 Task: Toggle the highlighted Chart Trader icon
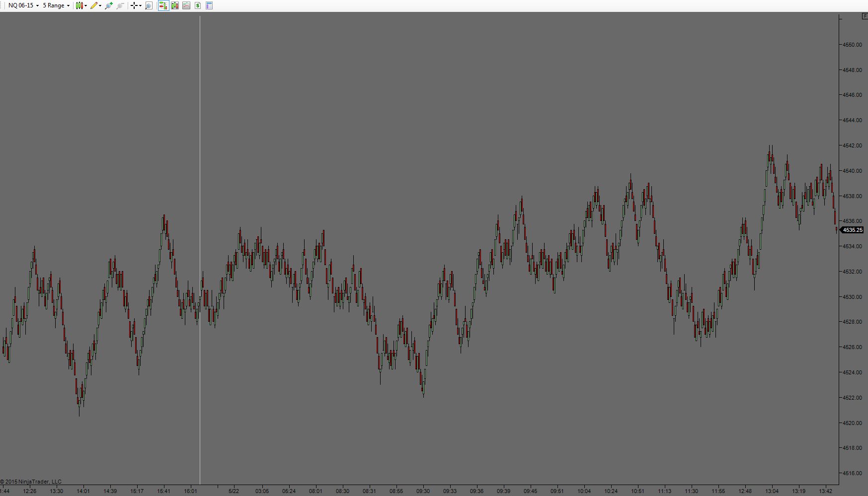coord(163,5)
